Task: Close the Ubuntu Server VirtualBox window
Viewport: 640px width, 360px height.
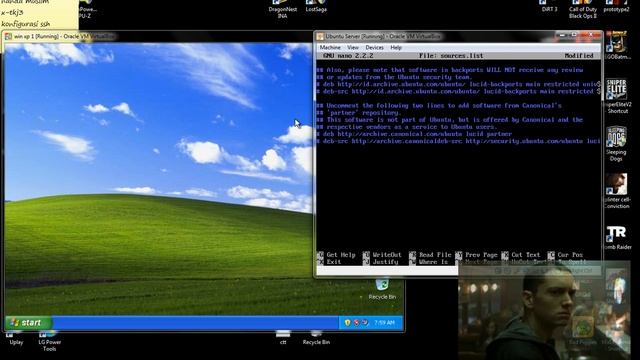Action: click(591, 36)
